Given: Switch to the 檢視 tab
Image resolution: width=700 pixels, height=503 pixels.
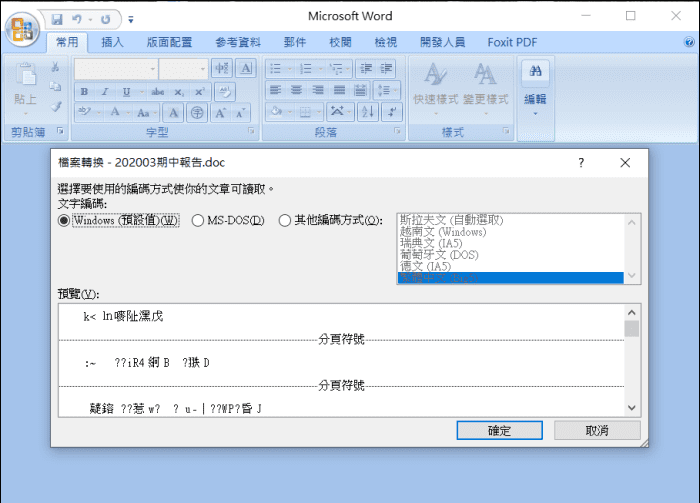Looking at the screenshot, I should [386, 42].
